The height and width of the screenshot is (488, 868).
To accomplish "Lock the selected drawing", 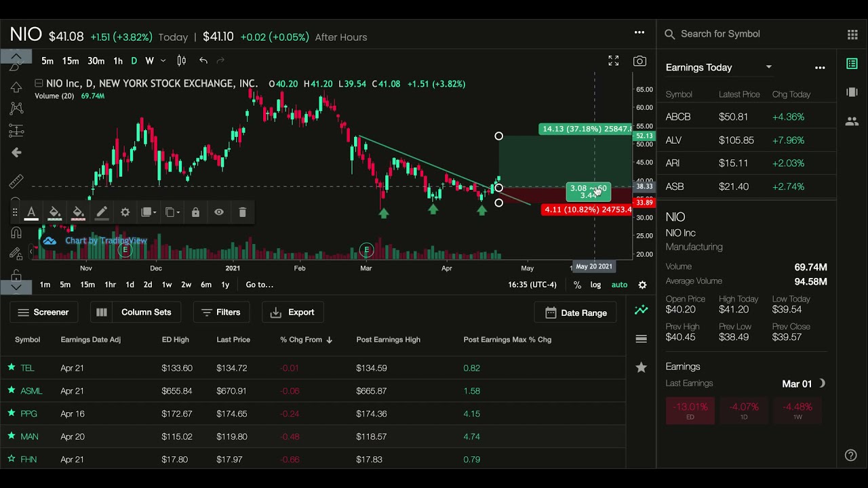I will click(x=195, y=212).
